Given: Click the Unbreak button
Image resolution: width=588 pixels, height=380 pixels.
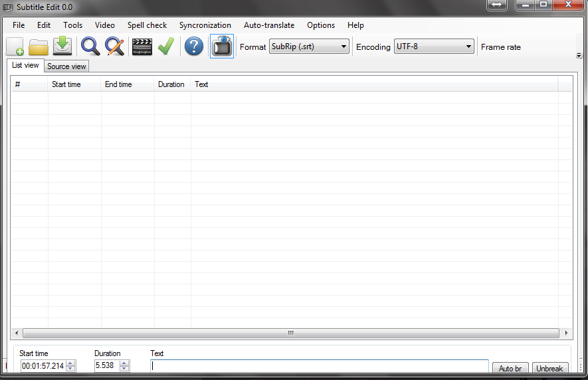Looking at the screenshot, I should pos(549,368).
